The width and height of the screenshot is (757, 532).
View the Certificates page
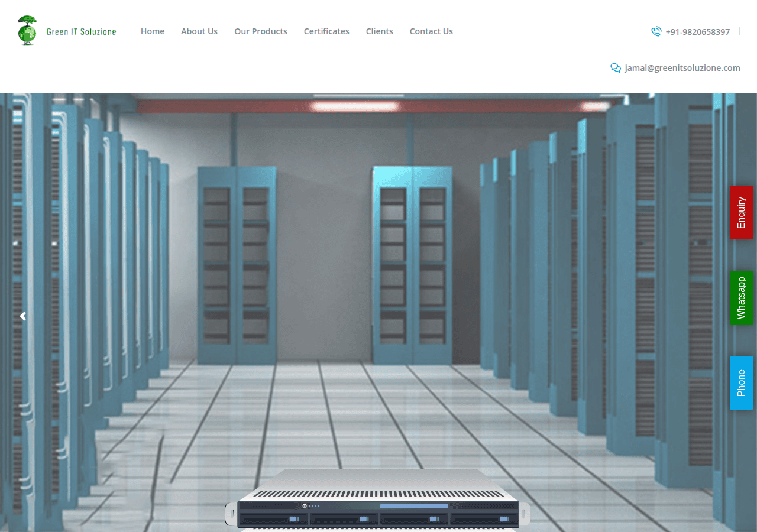pyautogui.click(x=326, y=31)
